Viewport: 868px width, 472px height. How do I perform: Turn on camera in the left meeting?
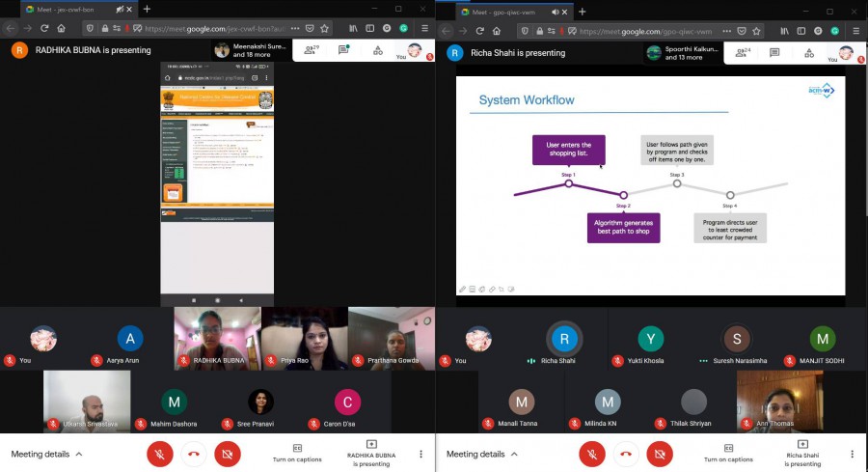coord(228,453)
